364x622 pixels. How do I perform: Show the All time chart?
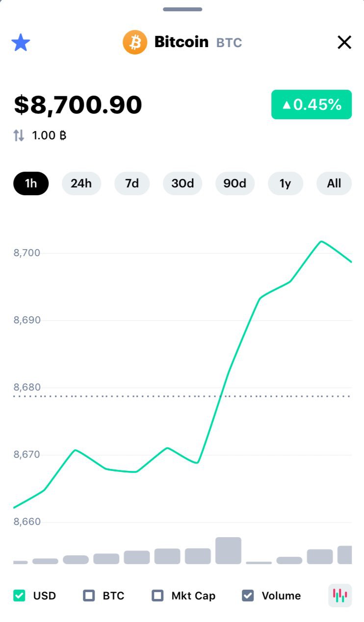334,183
